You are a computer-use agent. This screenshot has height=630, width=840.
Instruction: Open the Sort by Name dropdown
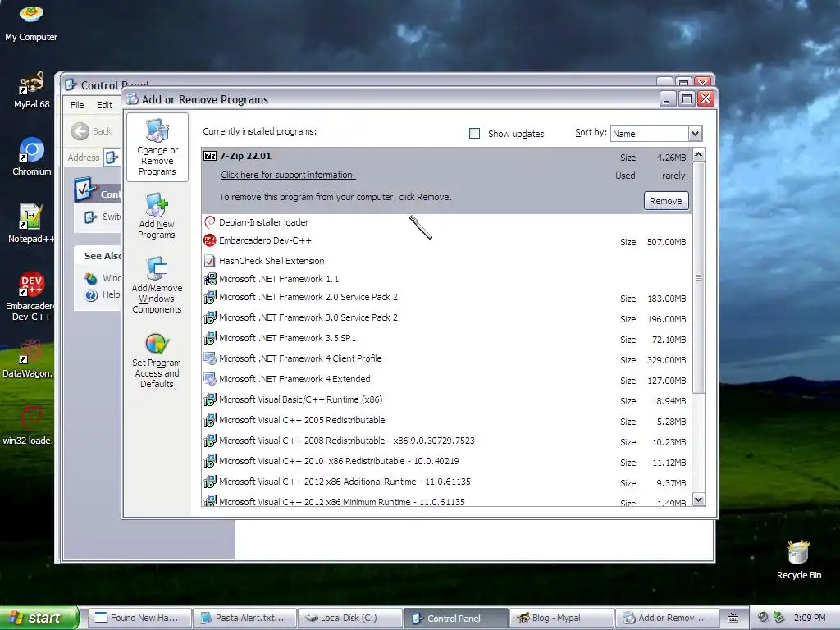695,134
